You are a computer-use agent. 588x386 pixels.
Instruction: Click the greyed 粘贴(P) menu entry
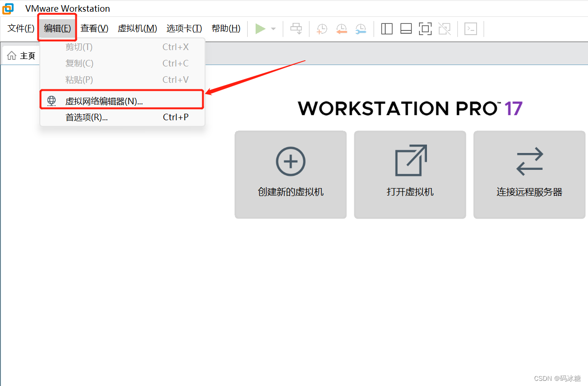point(122,80)
